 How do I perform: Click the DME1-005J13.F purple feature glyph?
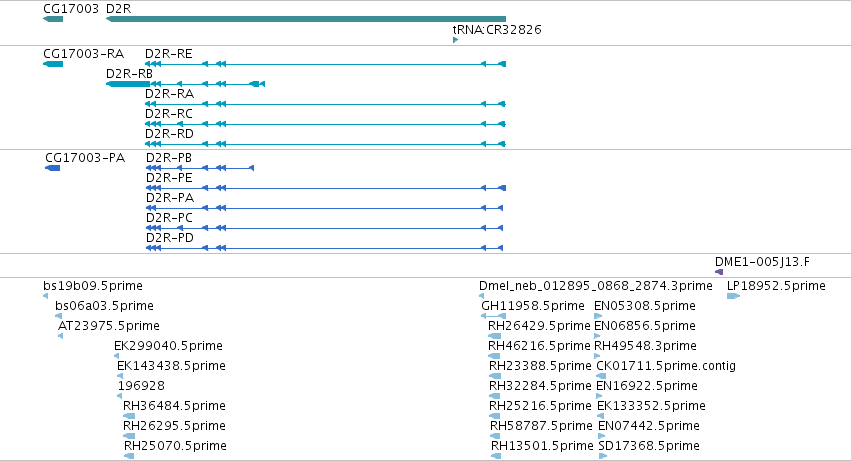[x=719, y=272]
